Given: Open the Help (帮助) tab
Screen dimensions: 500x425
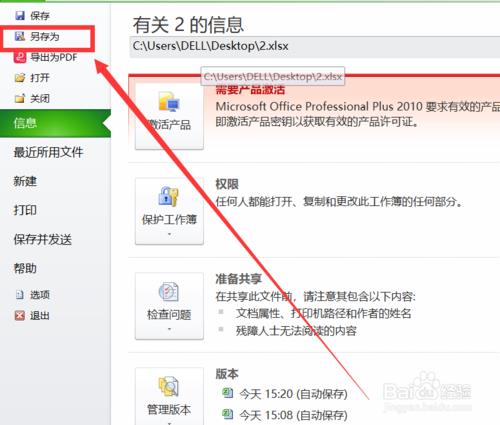Looking at the screenshot, I should tap(25, 268).
